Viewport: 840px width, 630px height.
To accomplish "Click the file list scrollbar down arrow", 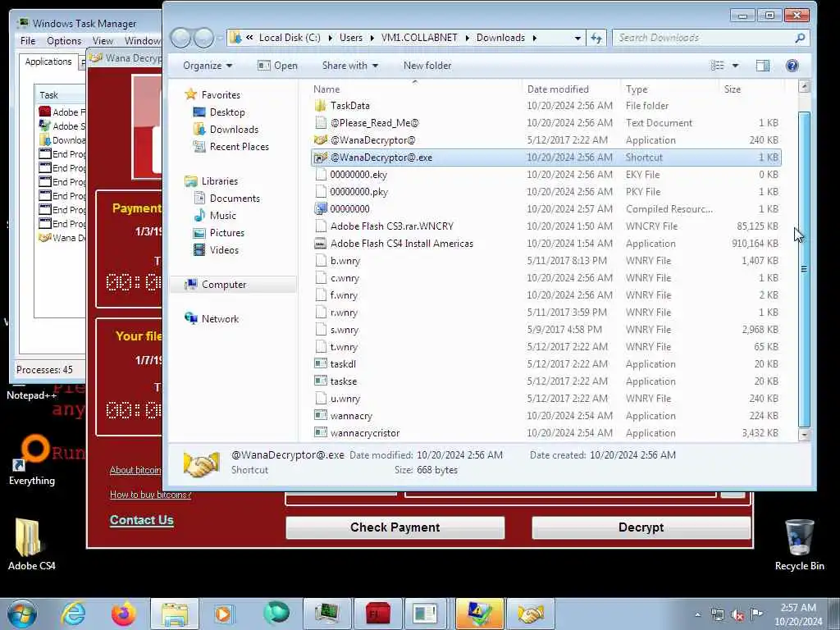I will tap(804, 435).
